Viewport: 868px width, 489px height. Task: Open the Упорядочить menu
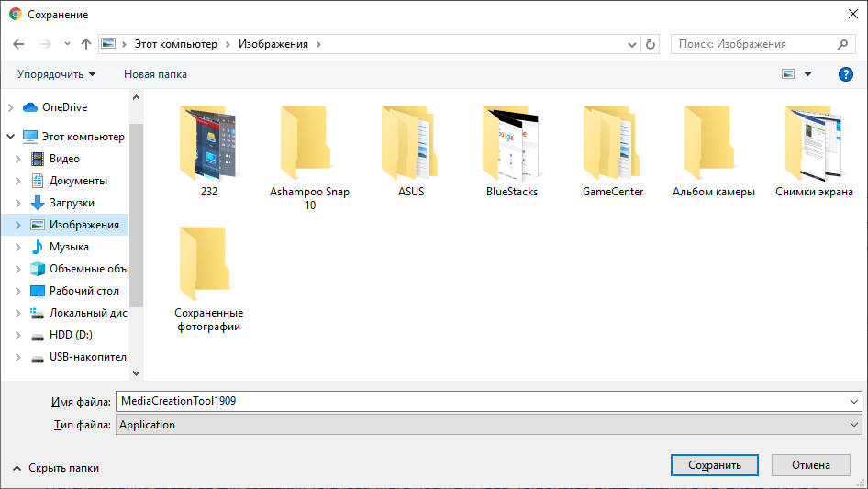click(56, 74)
